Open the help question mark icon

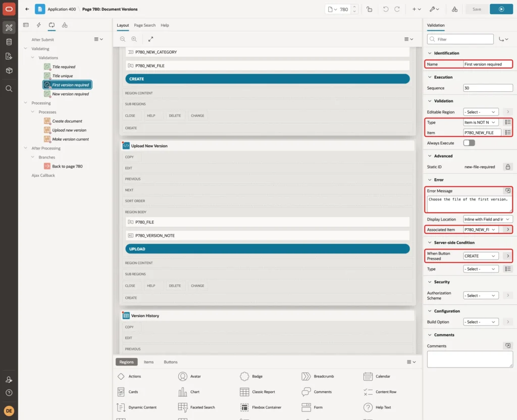(x=9, y=393)
